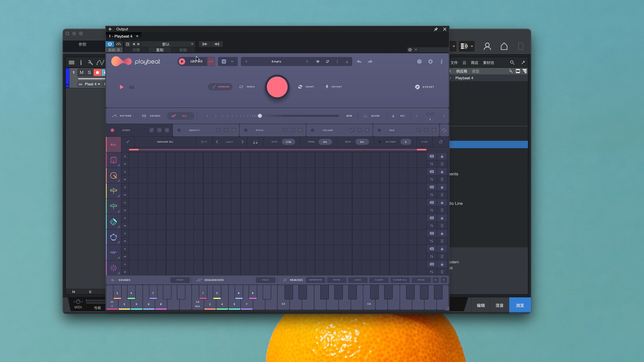Click the Clear All remixes button

[x=400, y=280]
